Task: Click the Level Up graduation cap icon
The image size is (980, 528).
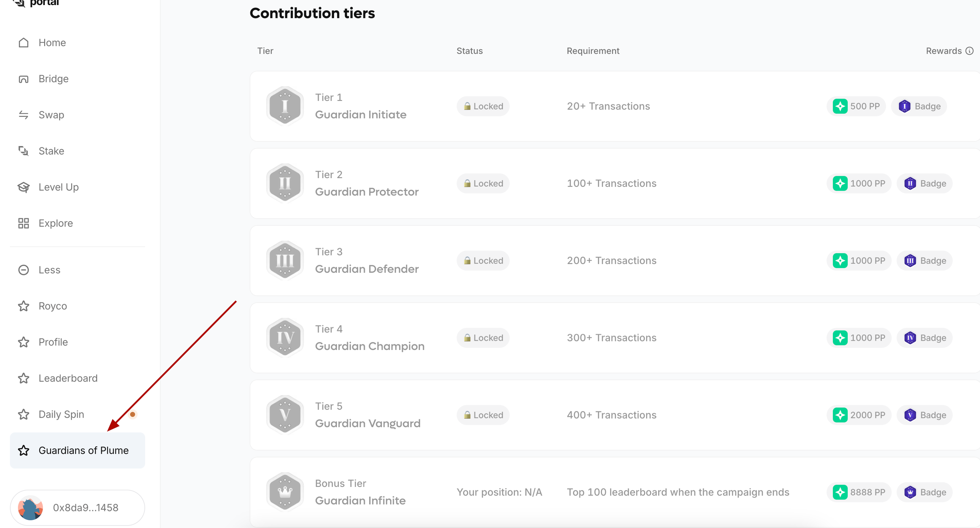Action: pos(24,187)
